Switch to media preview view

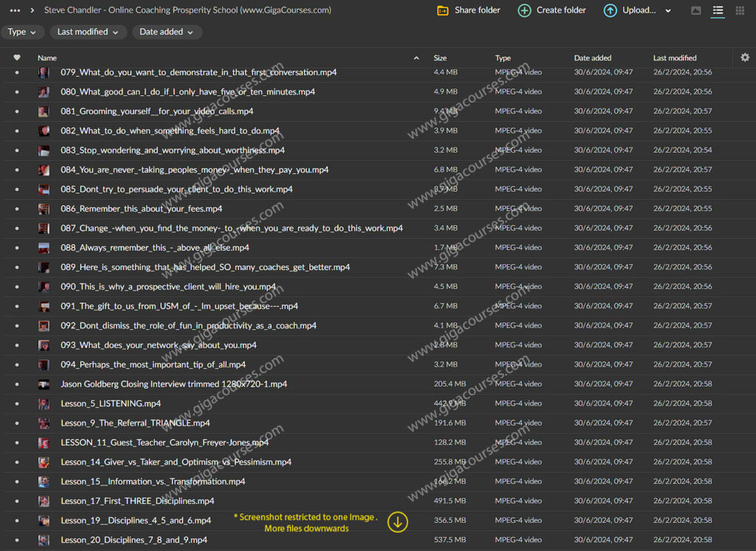[695, 10]
